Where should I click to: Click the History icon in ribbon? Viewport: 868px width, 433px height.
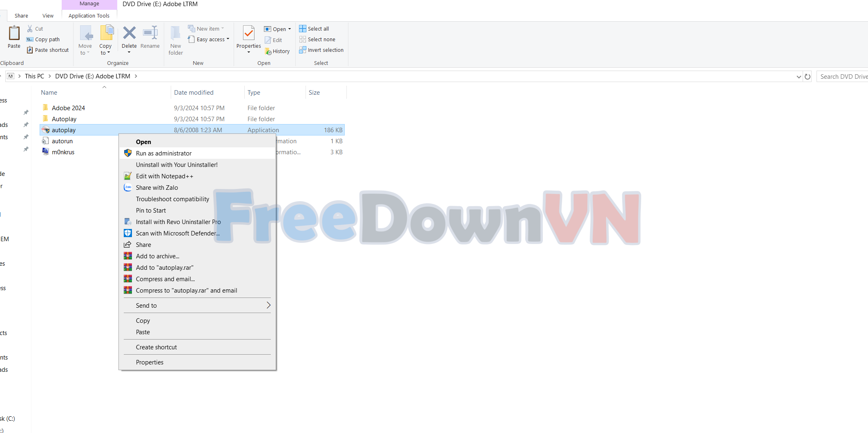pos(277,51)
